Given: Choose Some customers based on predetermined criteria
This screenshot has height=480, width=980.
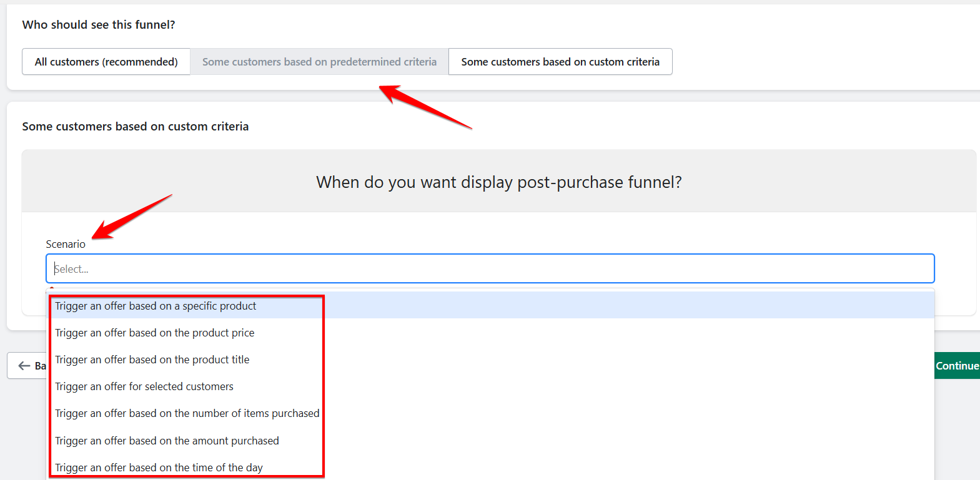Looking at the screenshot, I should [x=319, y=62].
